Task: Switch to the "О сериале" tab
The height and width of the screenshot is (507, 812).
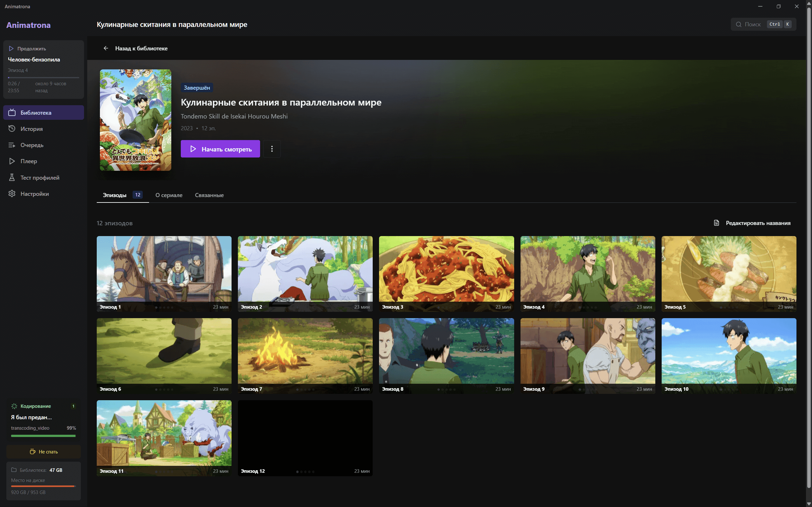Action: (169, 195)
